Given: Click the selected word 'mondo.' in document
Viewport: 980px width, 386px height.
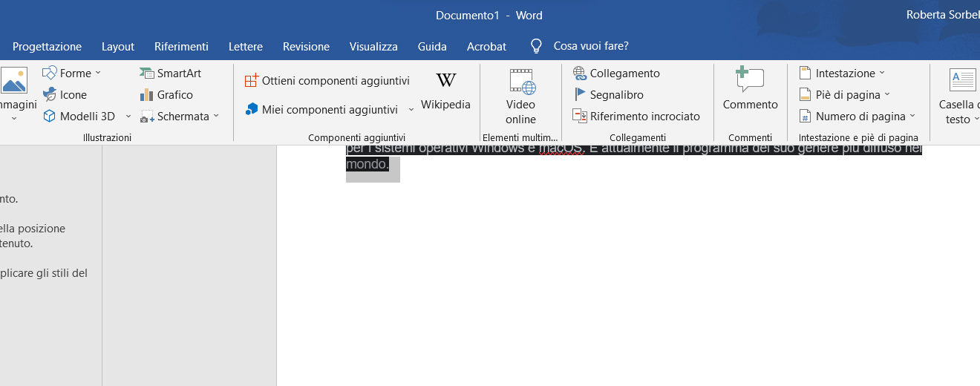Looking at the screenshot, I should point(367,164).
